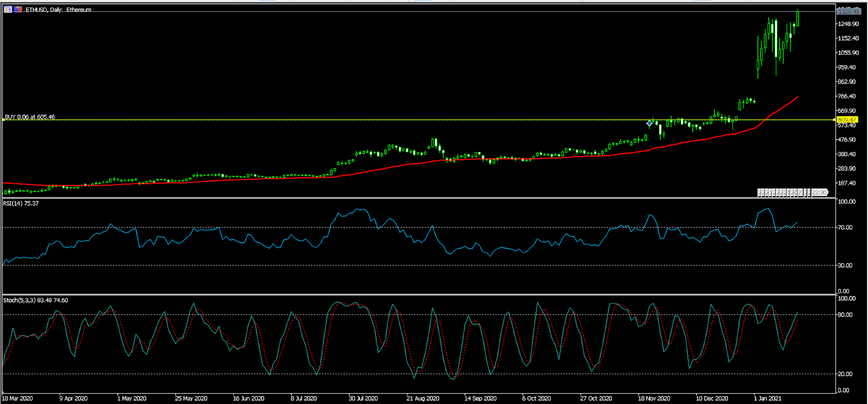Select the yellow 609.47 price tag
868x404 pixels.
pos(847,119)
